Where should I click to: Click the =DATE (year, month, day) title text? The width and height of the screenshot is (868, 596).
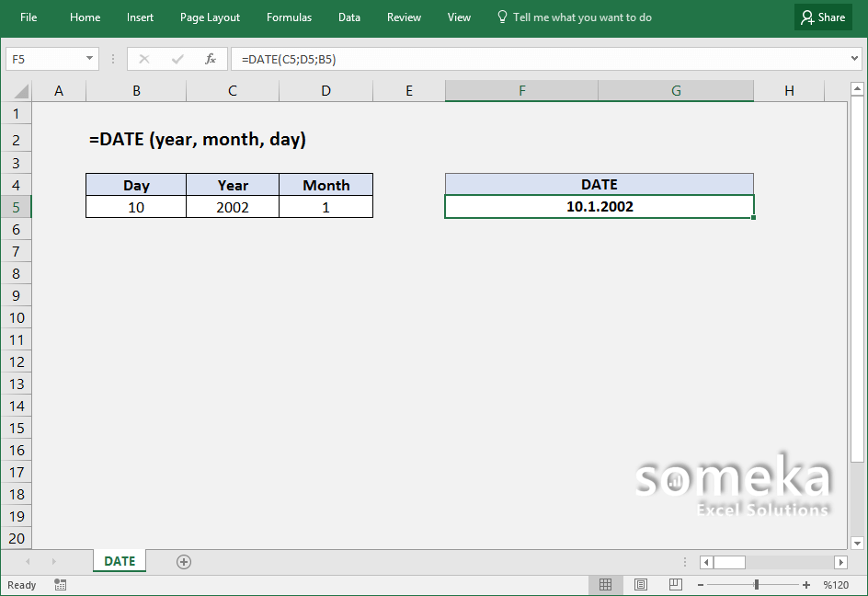click(198, 139)
